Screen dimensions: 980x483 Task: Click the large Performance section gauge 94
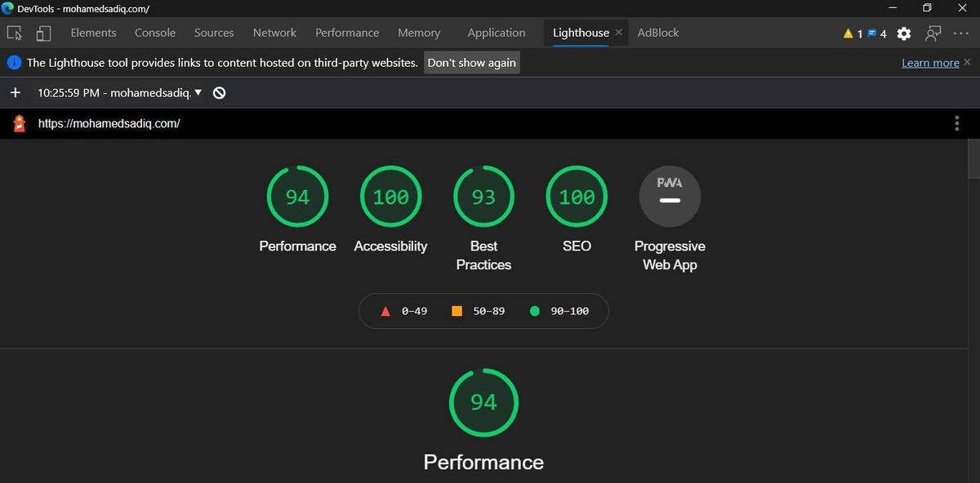[x=483, y=402]
